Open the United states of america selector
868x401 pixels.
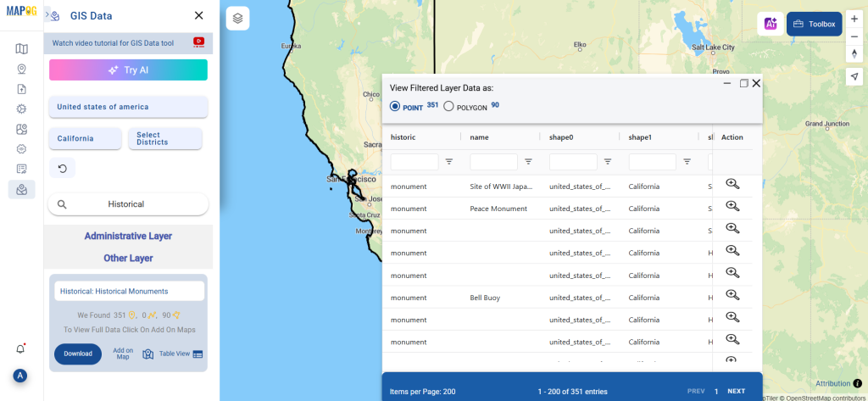coord(128,107)
